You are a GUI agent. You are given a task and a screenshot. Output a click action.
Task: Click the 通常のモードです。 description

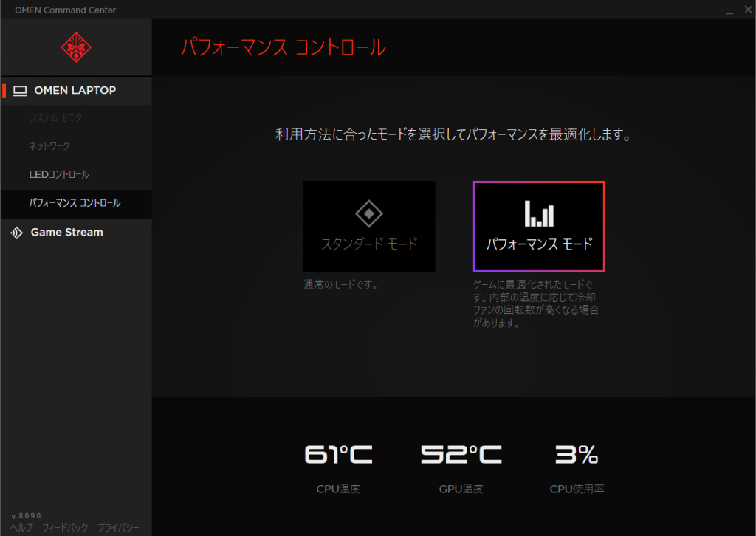(x=340, y=285)
